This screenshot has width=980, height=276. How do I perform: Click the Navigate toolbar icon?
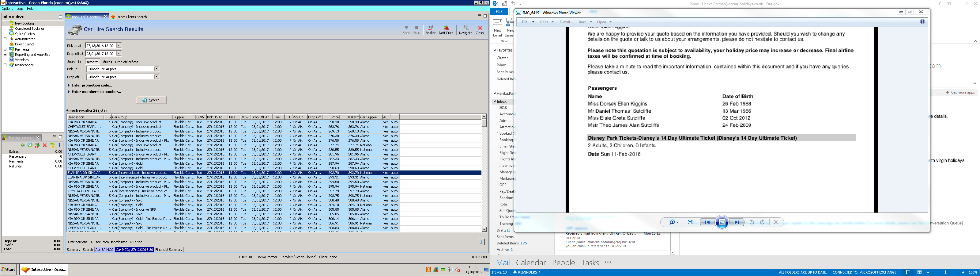point(465,30)
